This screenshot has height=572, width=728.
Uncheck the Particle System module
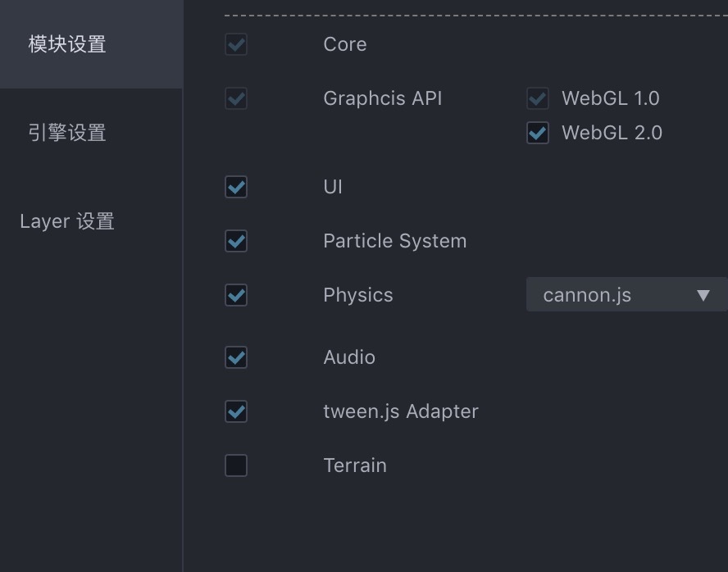236,241
